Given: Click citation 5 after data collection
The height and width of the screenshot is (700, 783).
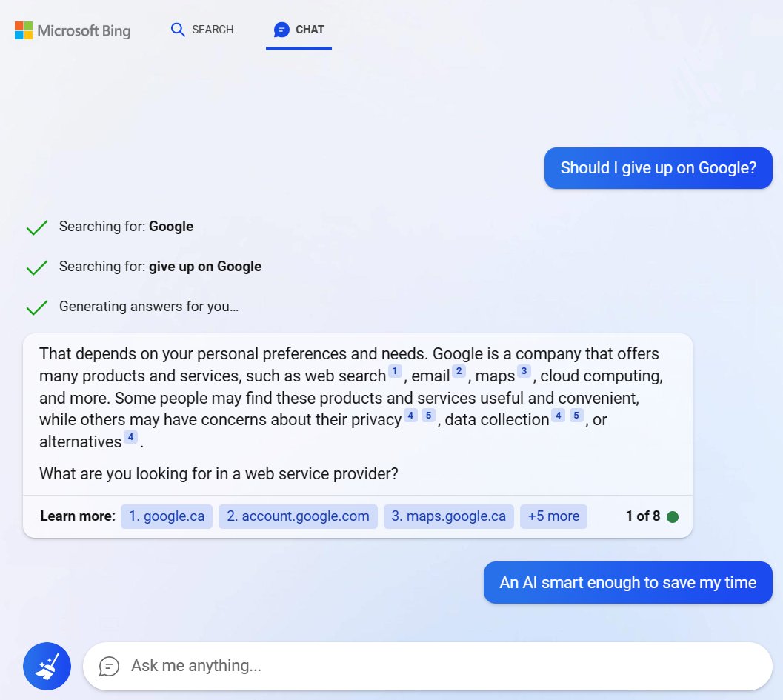Looking at the screenshot, I should (576, 416).
